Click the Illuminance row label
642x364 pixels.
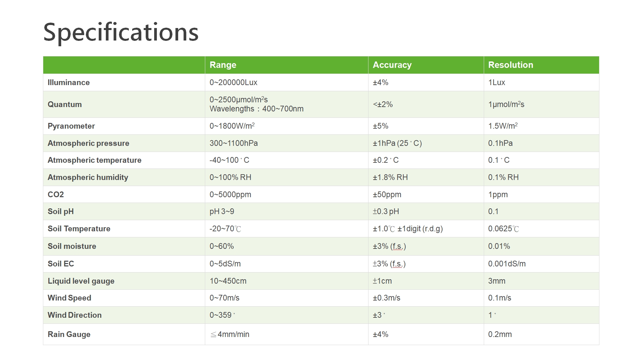pyautogui.click(x=69, y=82)
